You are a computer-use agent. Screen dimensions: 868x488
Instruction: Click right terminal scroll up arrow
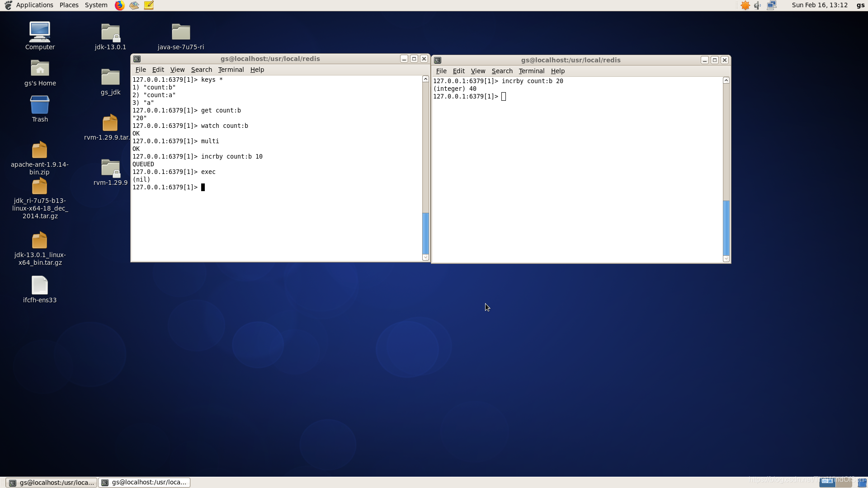pyautogui.click(x=726, y=80)
